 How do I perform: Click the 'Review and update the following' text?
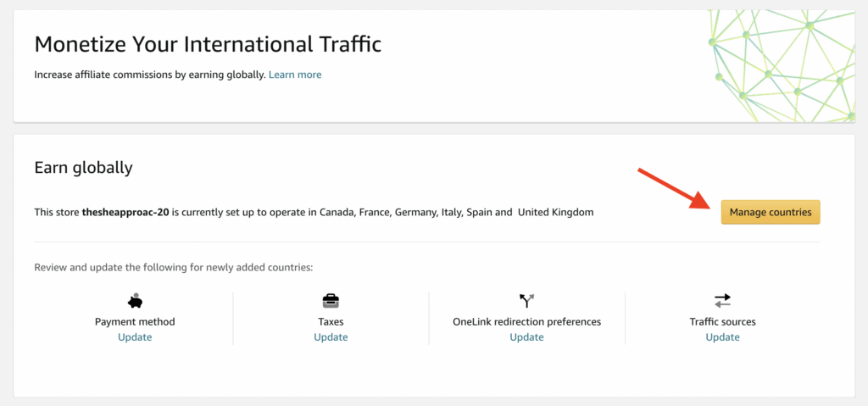[174, 268]
